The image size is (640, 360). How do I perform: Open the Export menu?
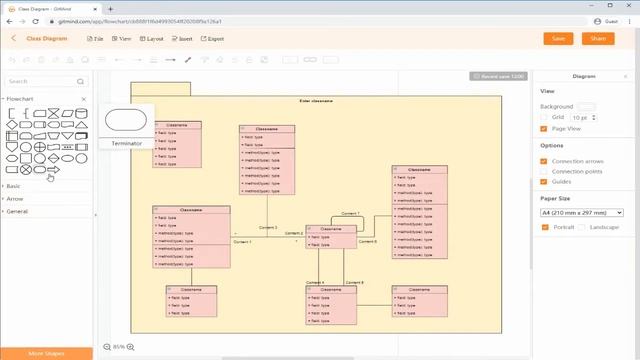212,39
